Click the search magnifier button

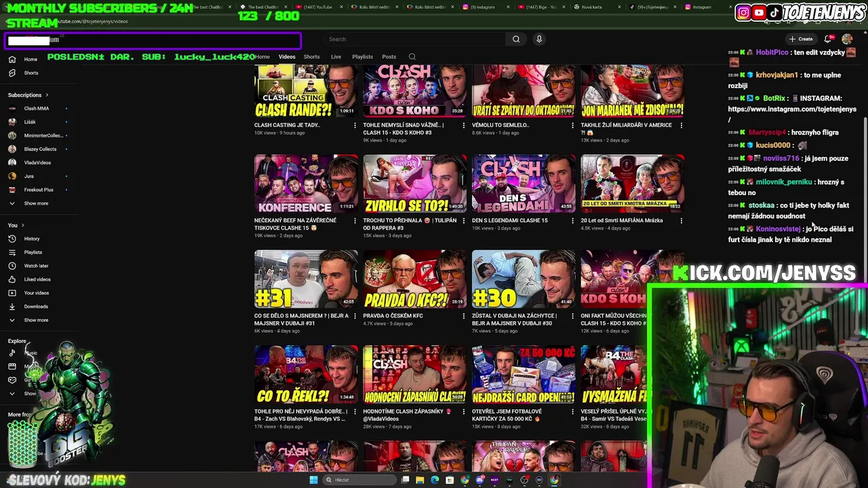516,39
